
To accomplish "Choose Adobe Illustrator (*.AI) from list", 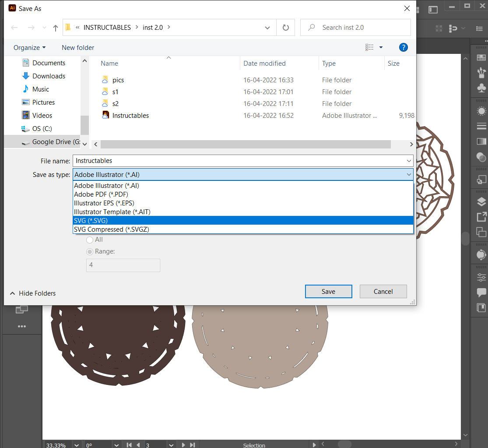I will [x=243, y=186].
